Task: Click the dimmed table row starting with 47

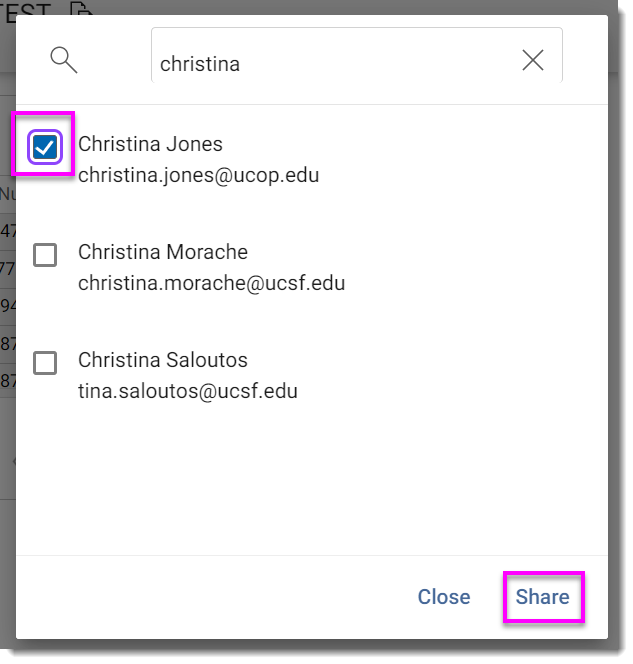Action: point(7,232)
